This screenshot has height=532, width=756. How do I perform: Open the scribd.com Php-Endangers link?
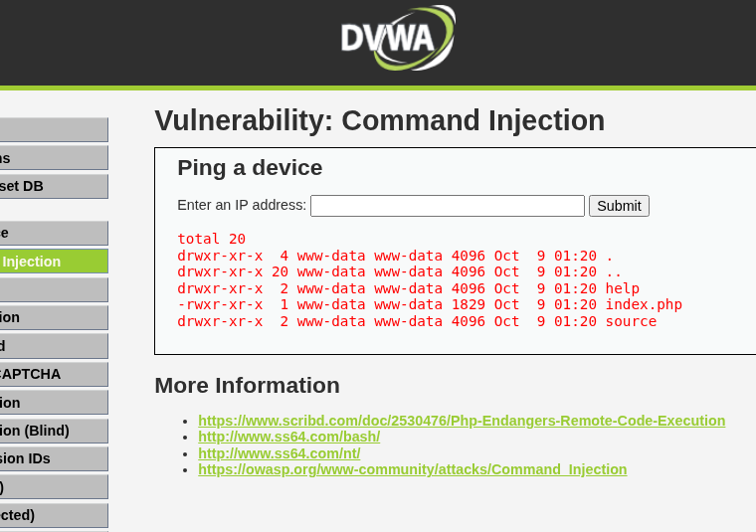pyautogui.click(x=461, y=421)
